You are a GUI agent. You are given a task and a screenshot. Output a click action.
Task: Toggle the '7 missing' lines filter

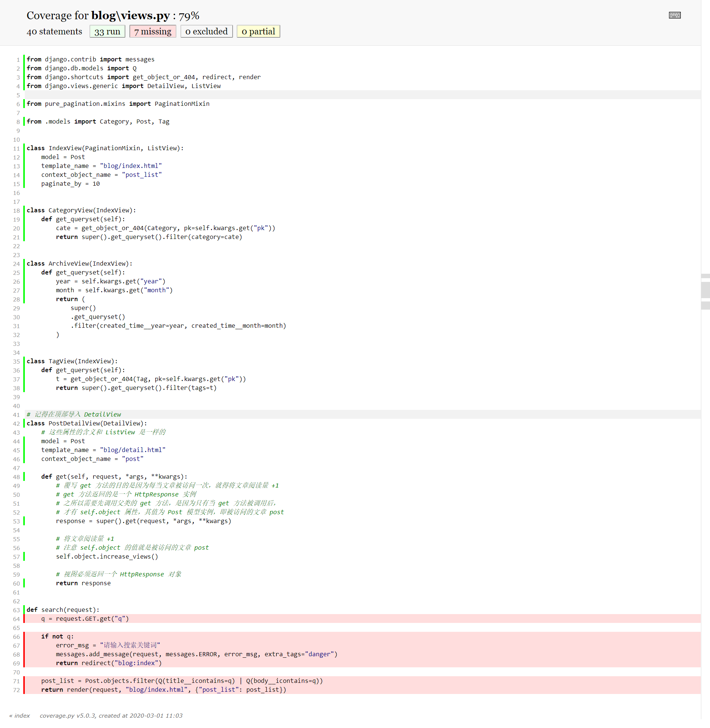click(x=152, y=32)
